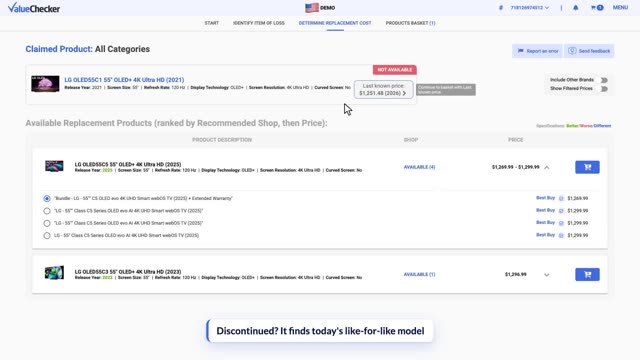This screenshot has height=360, width=640.
Task: Click the LG OLED55C3 product thumbnail
Action: (x=54, y=273)
